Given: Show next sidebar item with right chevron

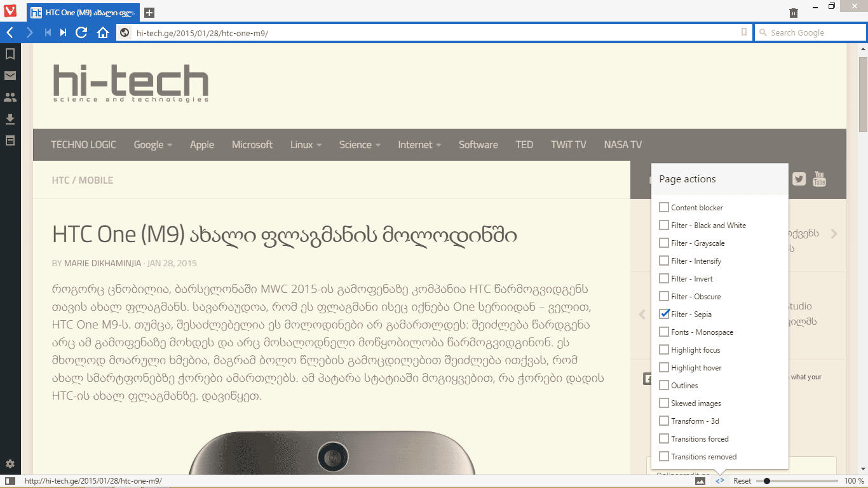Looking at the screenshot, I should click(x=834, y=234).
